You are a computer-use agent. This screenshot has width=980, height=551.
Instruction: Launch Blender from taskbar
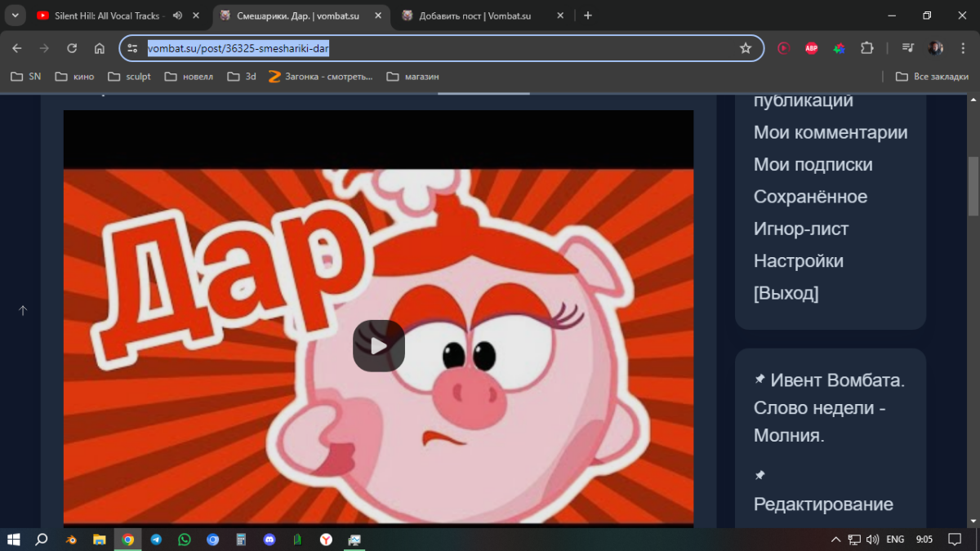72,540
